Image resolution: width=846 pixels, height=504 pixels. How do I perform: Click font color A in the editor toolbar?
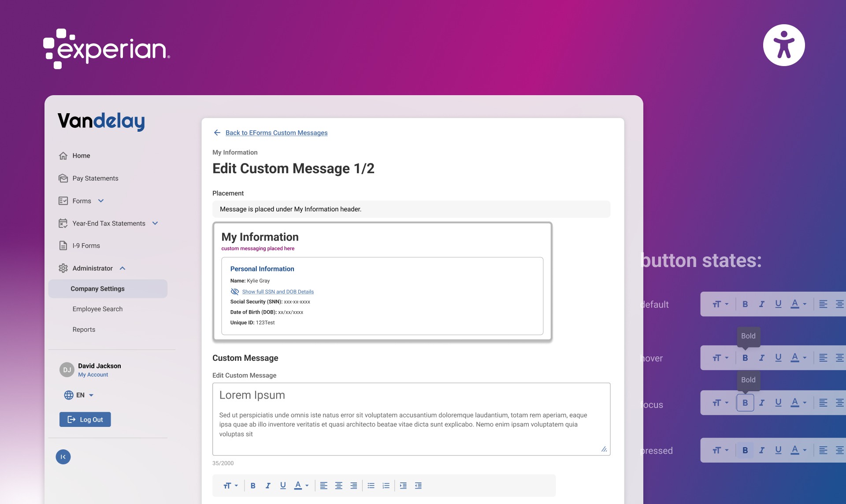[298, 485]
